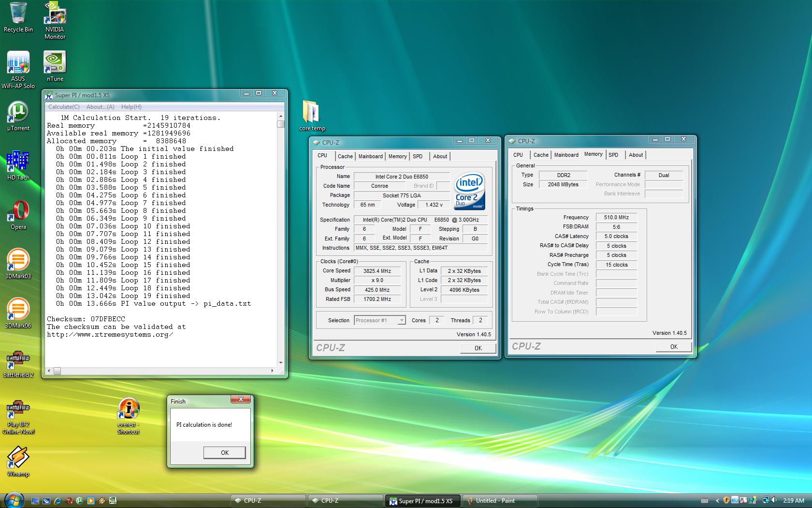Open the Play BF2 Online Now shortcut
Image resolution: width=812 pixels, height=508 pixels.
pyautogui.click(x=18, y=416)
